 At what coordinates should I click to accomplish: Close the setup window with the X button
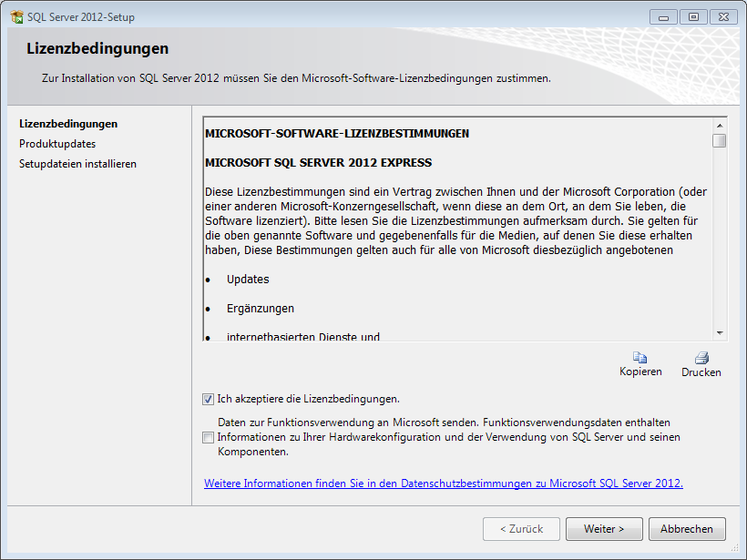722,17
